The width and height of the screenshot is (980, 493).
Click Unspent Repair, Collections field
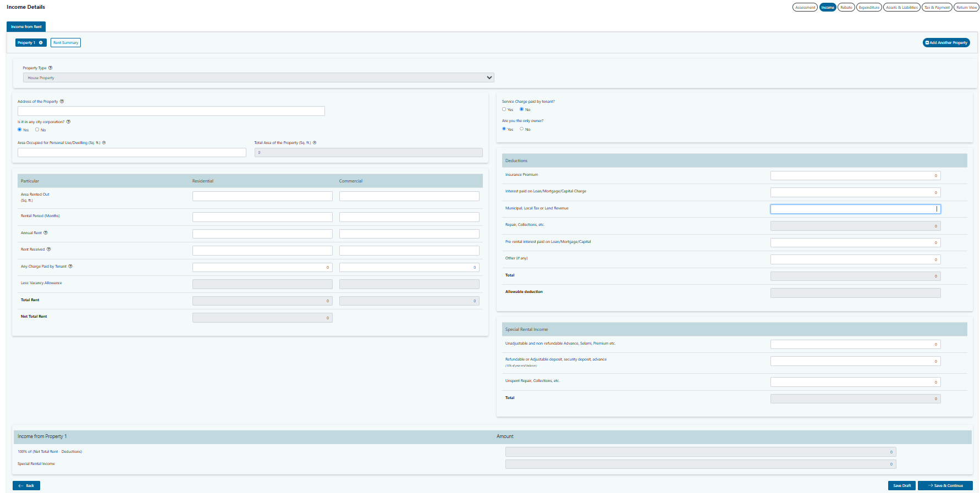click(x=856, y=382)
